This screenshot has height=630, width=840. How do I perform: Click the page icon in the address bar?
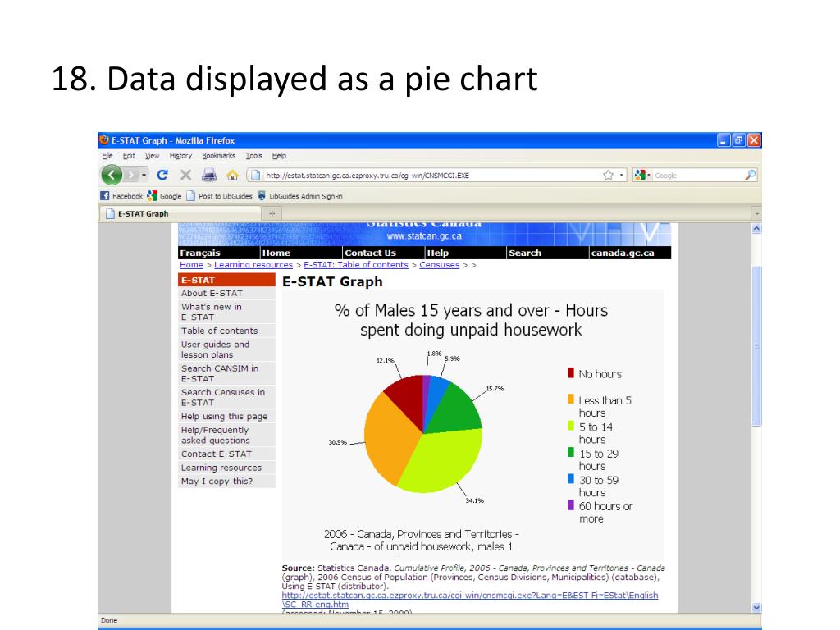(256, 176)
